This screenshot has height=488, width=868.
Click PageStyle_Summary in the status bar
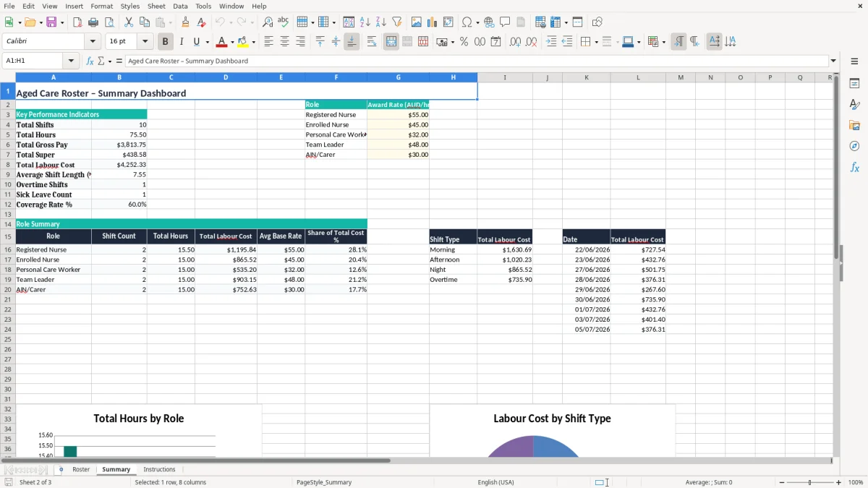pos(324,482)
